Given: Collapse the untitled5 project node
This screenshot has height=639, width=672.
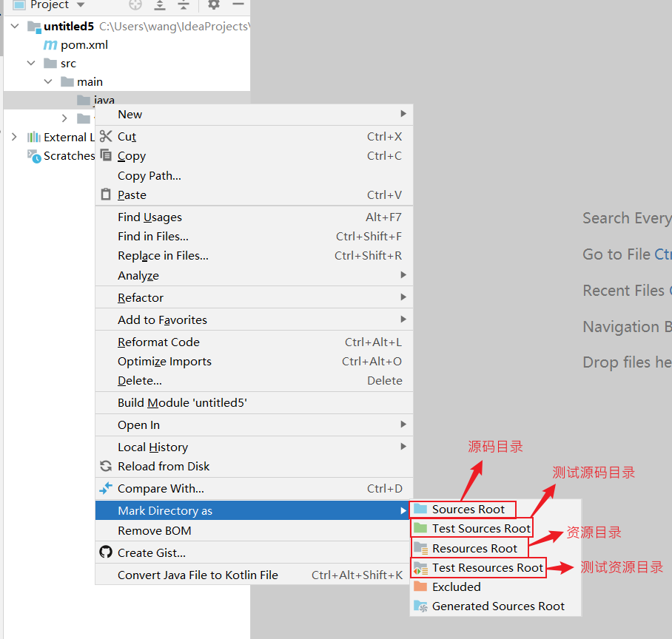Looking at the screenshot, I should click(15, 26).
